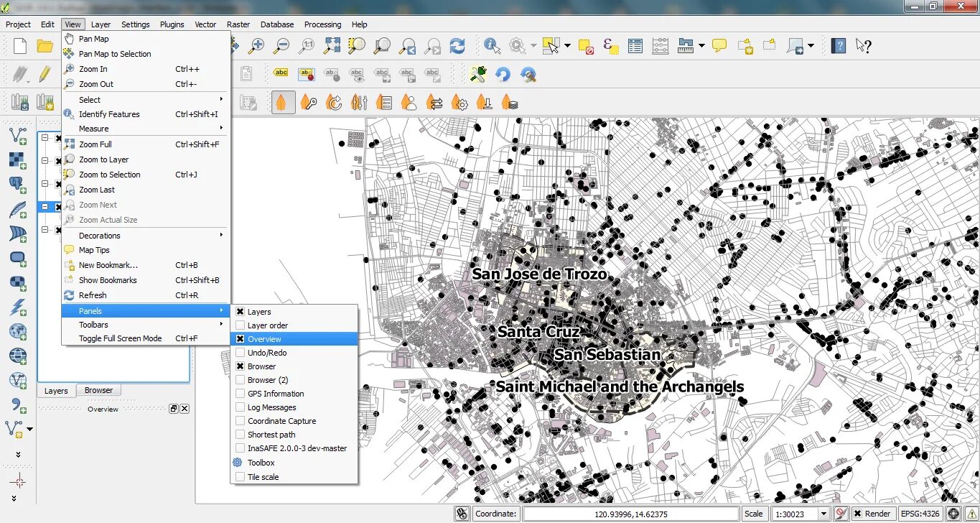Viewport: 980px width, 523px height.
Task: Expand the sidebar toolbar overflow chevron
Action: click(x=18, y=454)
